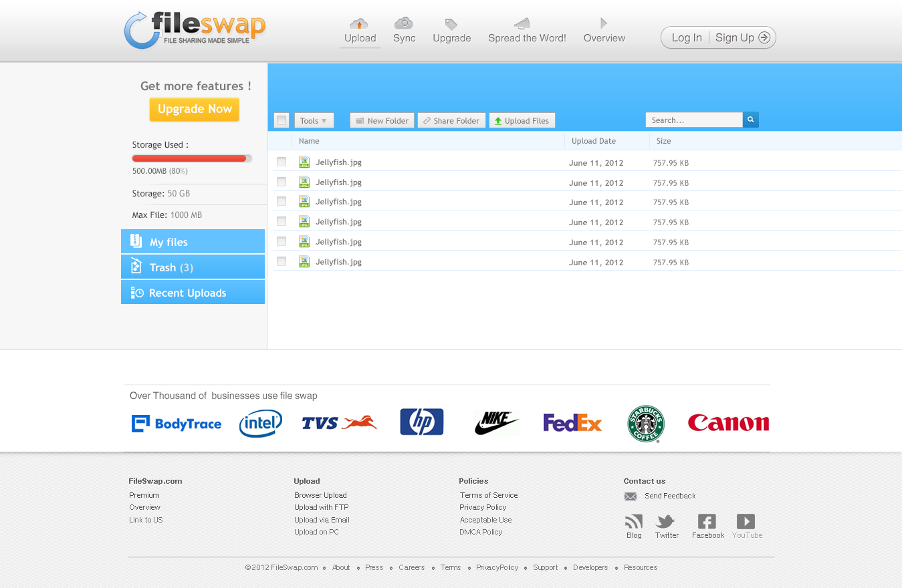This screenshot has height=588, width=902.
Task: Open the Twitter icon in footer
Action: pyautogui.click(x=665, y=522)
